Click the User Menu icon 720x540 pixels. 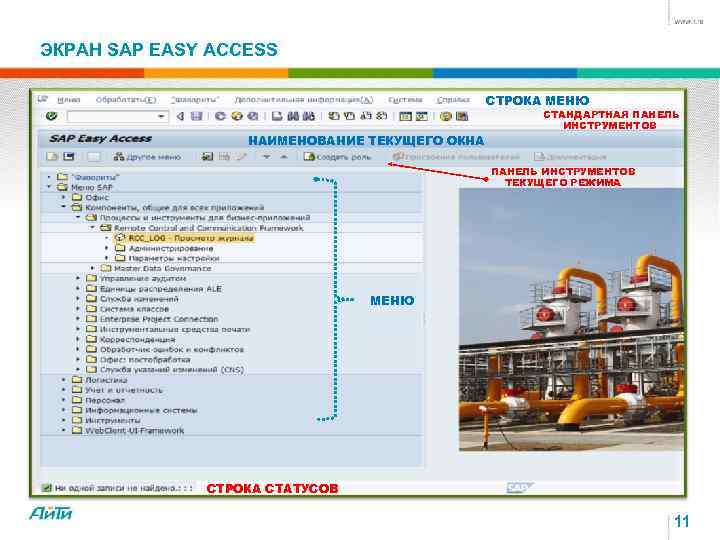[52, 157]
